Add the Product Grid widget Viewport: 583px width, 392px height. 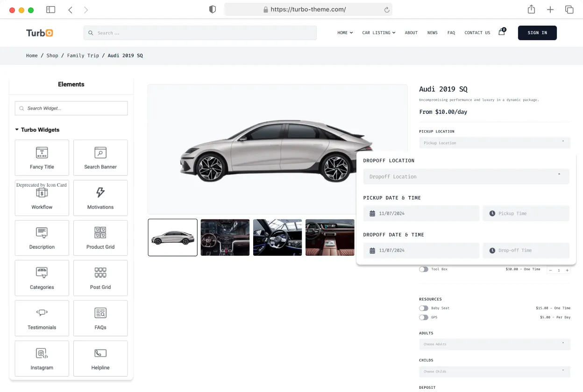tap(100, 238)
